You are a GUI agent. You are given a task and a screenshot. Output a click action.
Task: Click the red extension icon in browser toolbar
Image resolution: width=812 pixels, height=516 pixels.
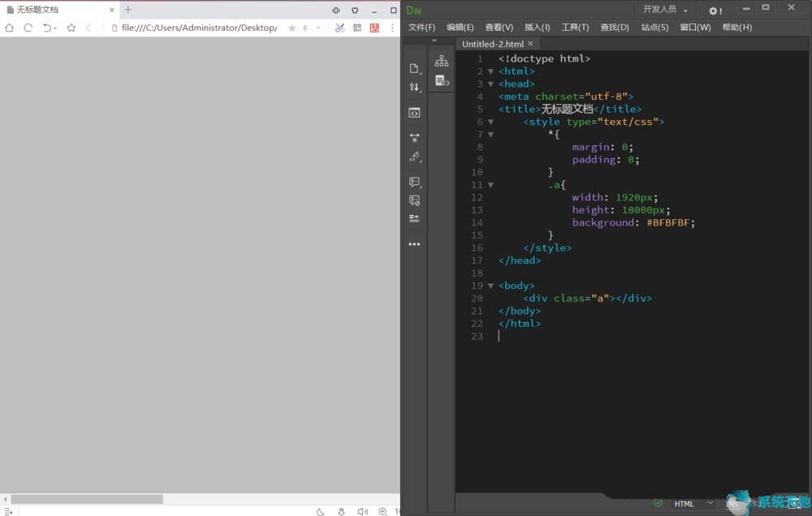pos(374,28)
